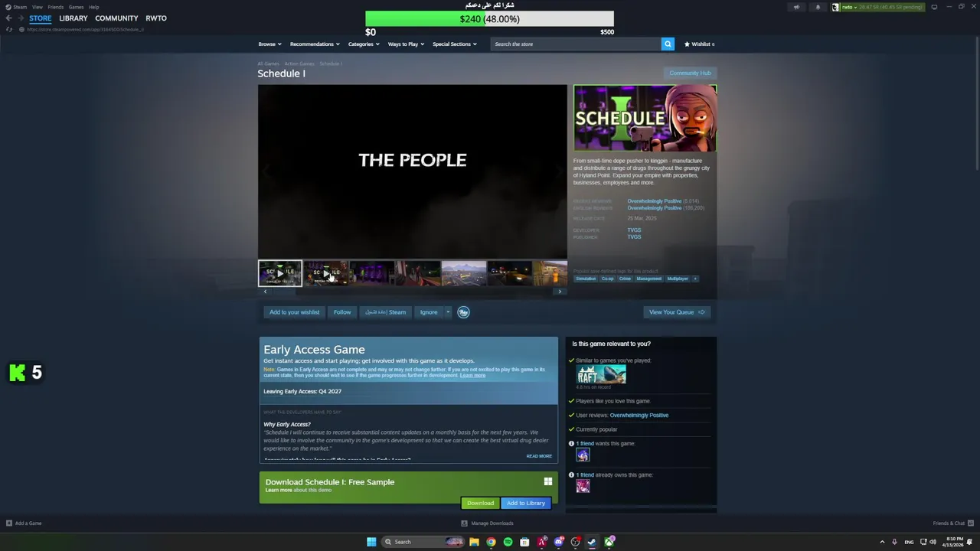
Task: Go back with the navigation arrow
Action: pyautogui.click(x=8, y=18)
